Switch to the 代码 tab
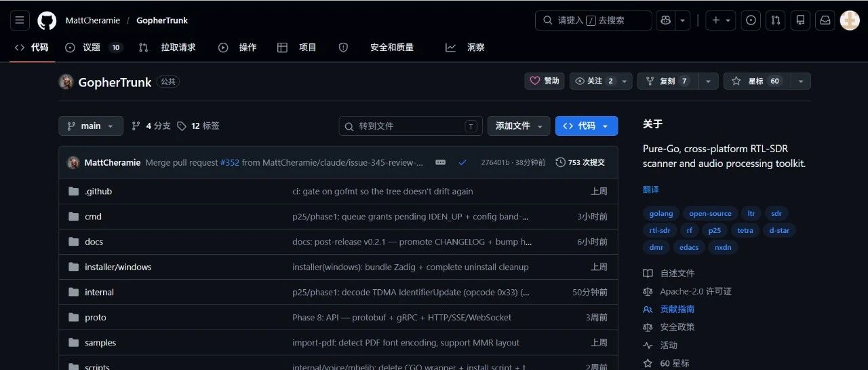The image size is (868, 370). pos(32,48)
